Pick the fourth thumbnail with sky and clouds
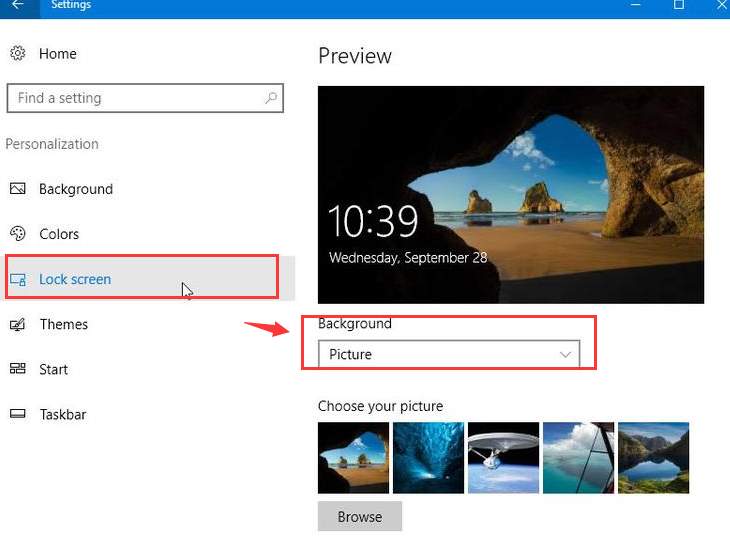Screen dimensions: 730x544 578,458
